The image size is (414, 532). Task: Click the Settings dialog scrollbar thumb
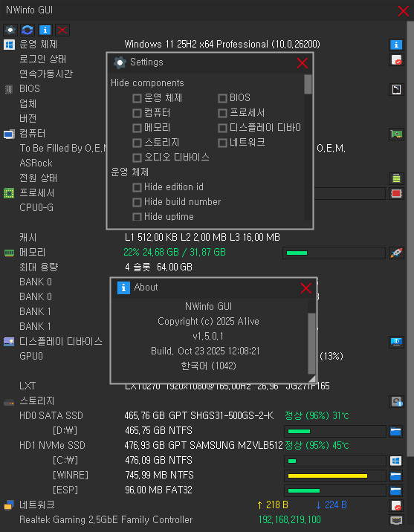coord(308,85)
